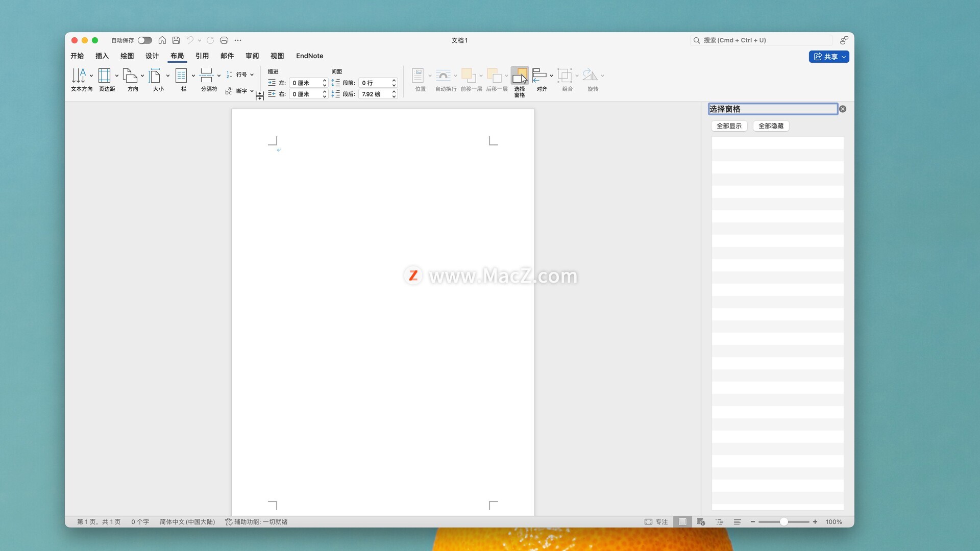Open the 共享 share button

[x=829, y=57]
